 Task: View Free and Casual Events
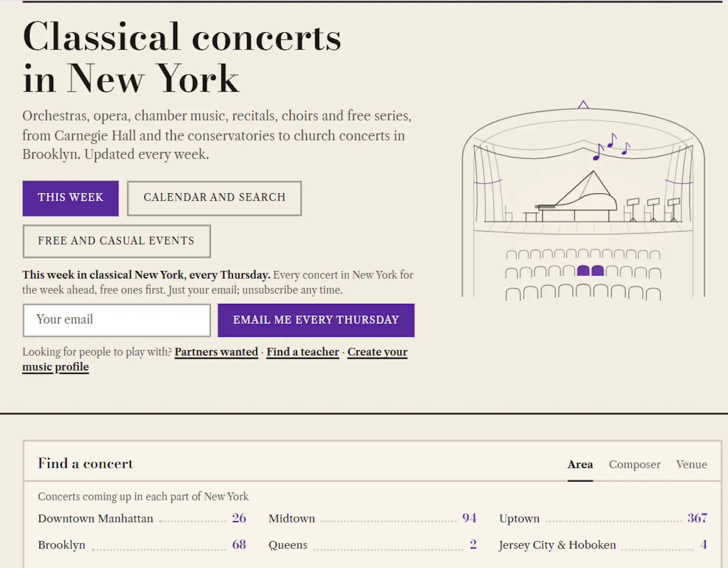[x=116, y=241]
